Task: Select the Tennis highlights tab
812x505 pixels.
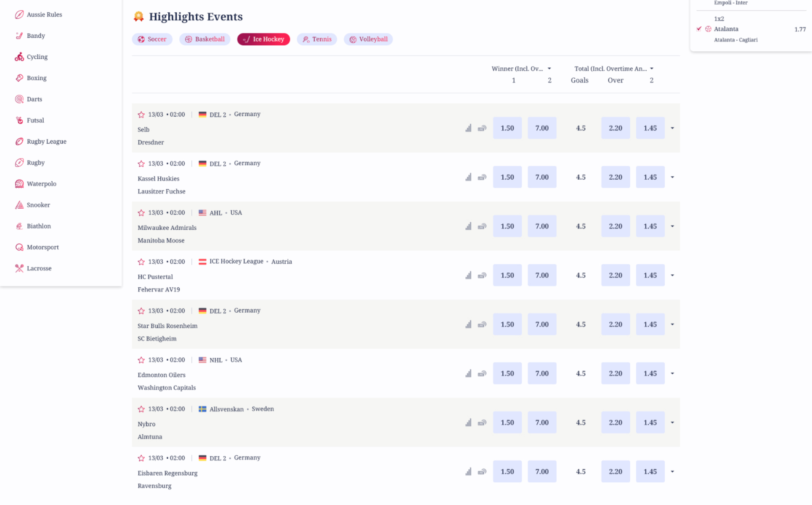Action: click(317, 39)
